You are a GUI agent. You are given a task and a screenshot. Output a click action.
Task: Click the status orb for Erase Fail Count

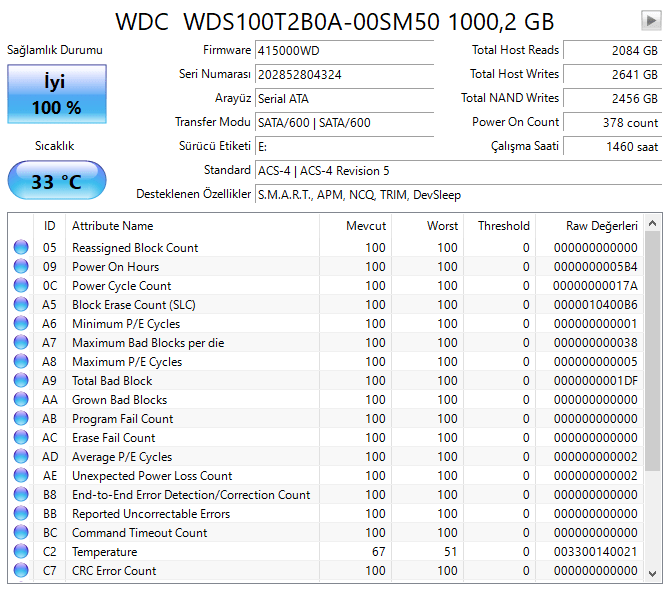[x=21, y=437]
